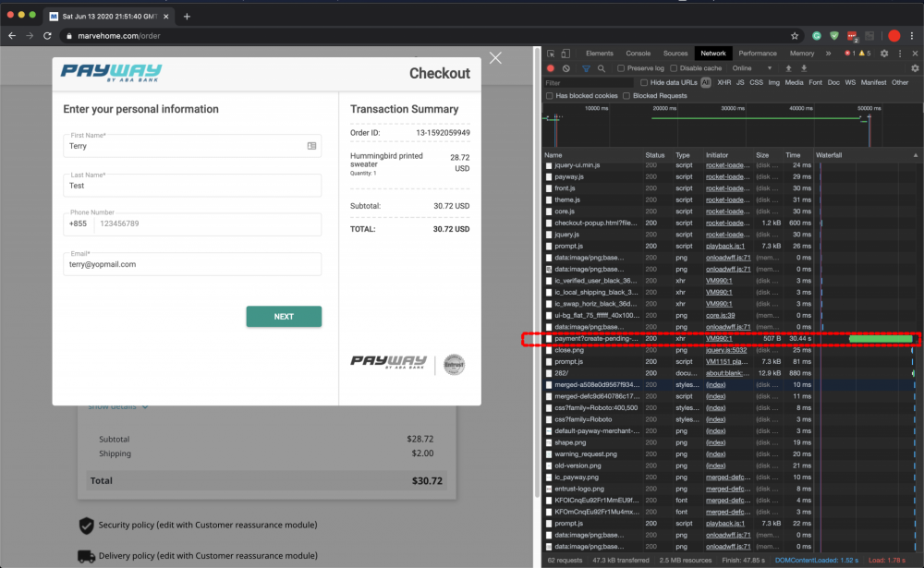Open DevTools main settings gear icon
Viewport: 924px width, 568px height.
click(x=884, y=54)
